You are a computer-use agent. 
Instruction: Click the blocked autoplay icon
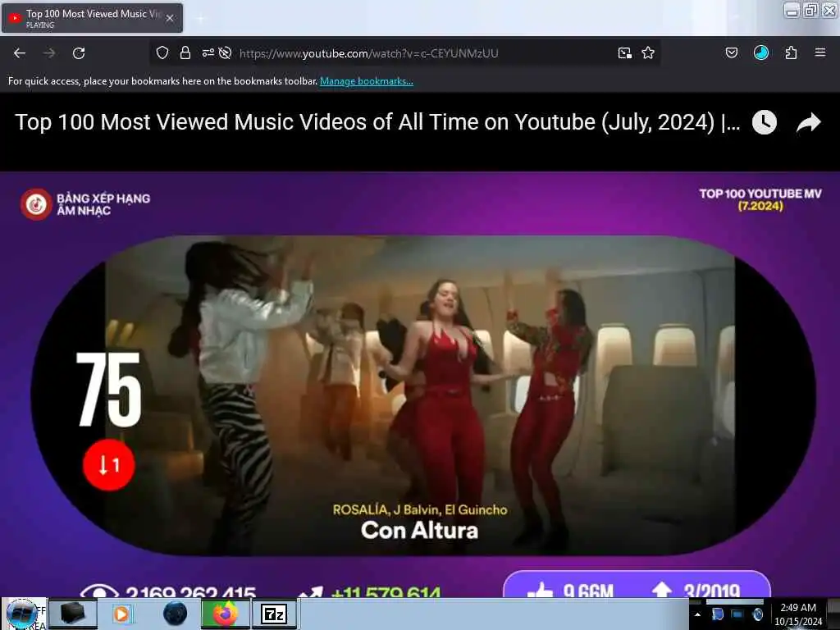[x=225, y=52]
